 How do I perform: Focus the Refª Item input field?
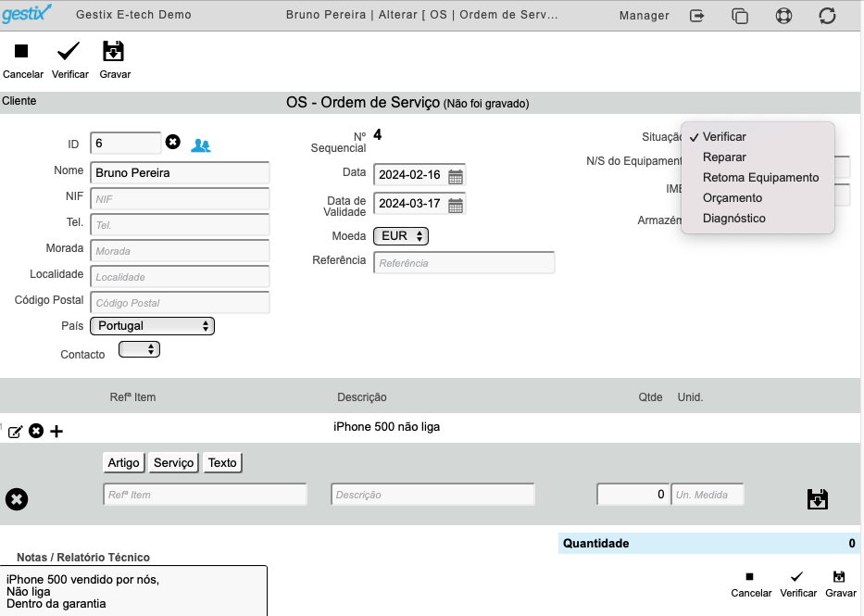point(205,495)
